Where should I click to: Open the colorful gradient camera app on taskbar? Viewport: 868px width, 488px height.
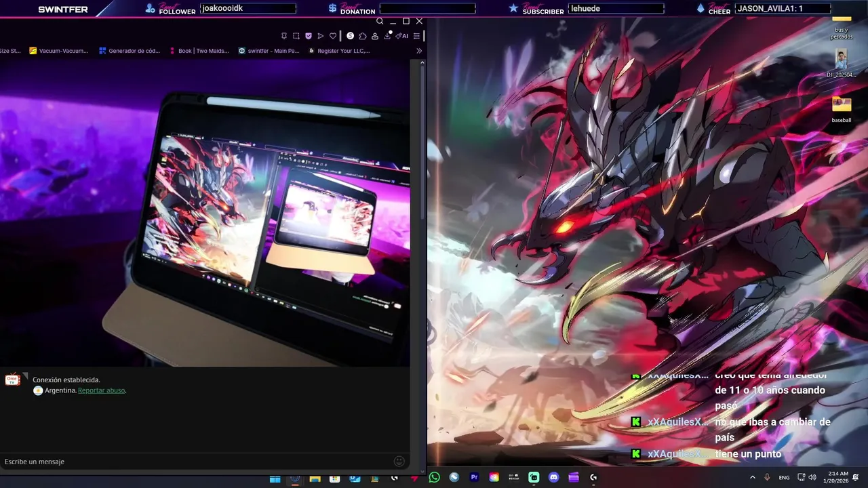coord(494,477)
